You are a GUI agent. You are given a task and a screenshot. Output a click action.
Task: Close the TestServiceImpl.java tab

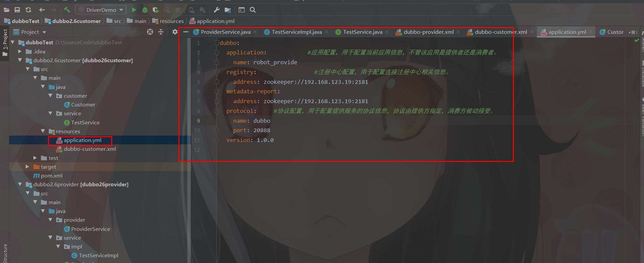(x=326, y=32)
